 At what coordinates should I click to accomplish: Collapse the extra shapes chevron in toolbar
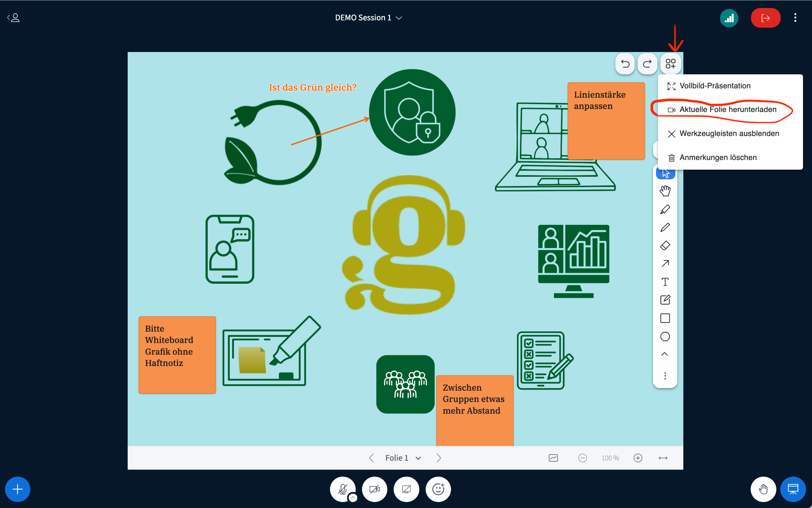(x=664, y=354)
